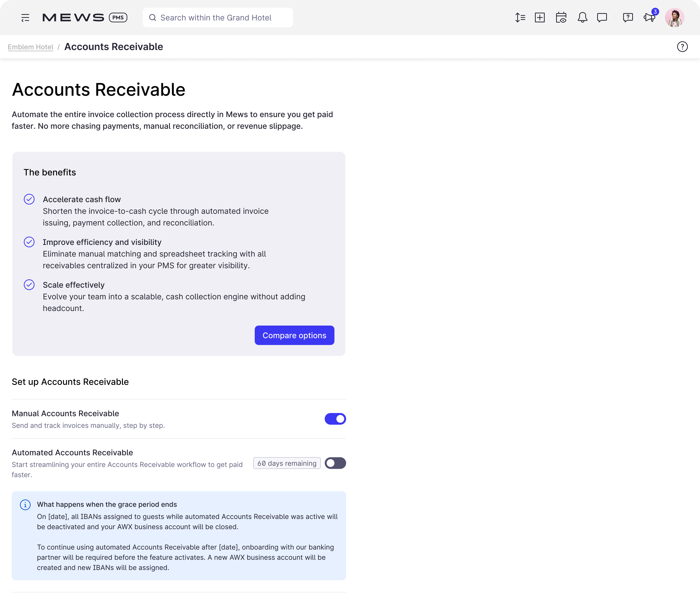Viewport: 700px width, 612px height.
Task: Open announcements megaphone with badge
Action: coord(650,16)
